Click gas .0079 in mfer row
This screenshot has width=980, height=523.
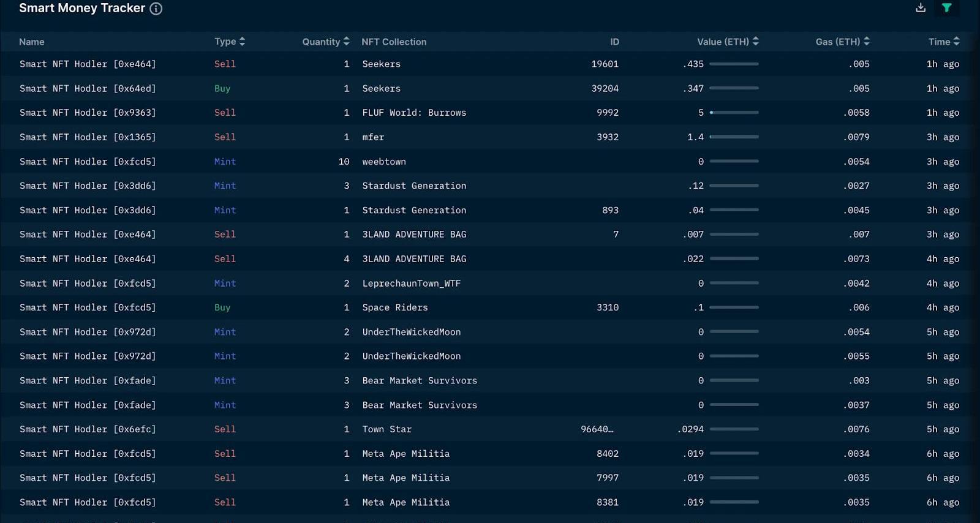click(x=856, y=137)
